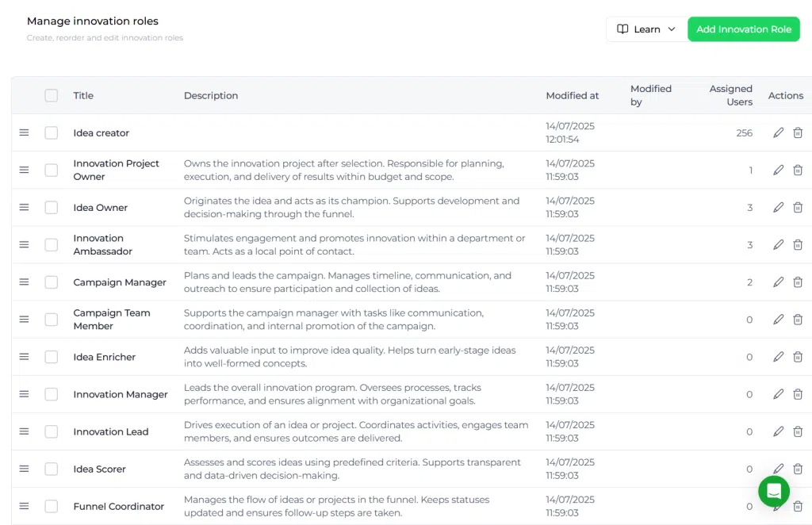Tick the Idea Owner checkbox
The image size is (812, 525).
click(x=52, y=207)
